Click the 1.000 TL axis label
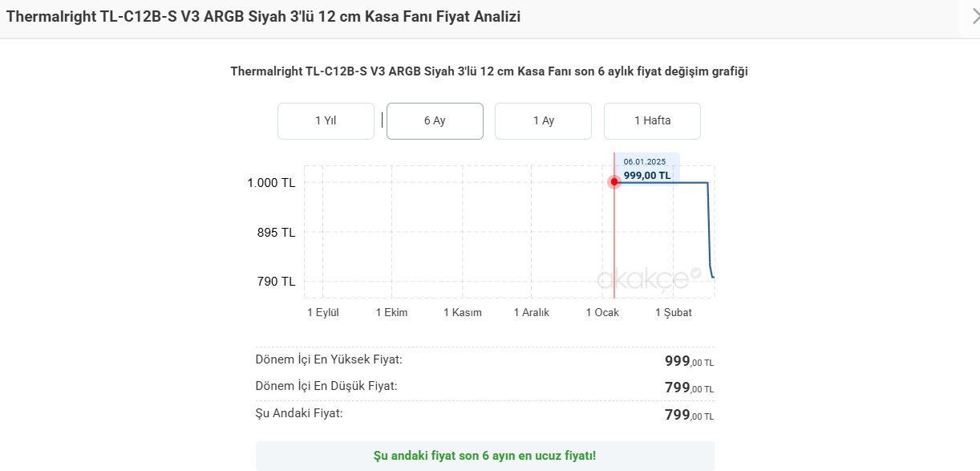The width and height of the screenshot is (980, 471). tap(271, 183)
